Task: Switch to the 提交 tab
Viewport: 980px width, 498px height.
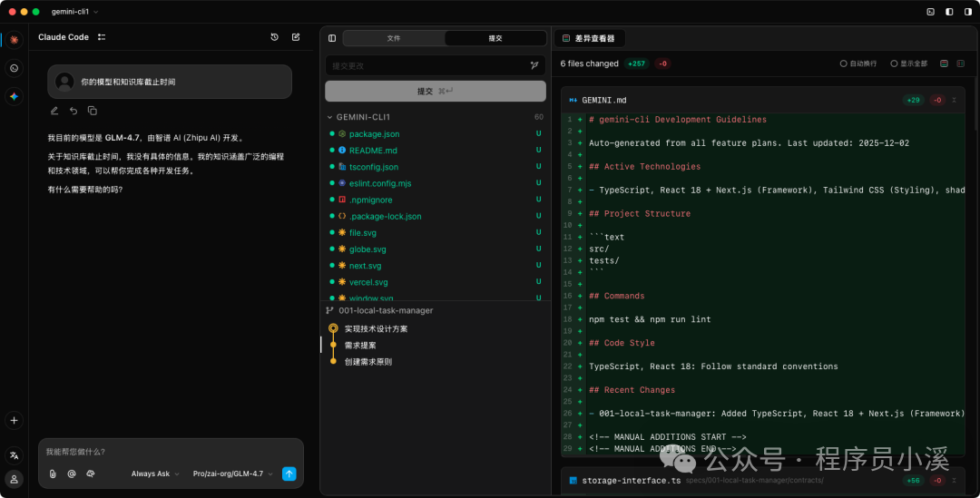Action: point(495,38)
